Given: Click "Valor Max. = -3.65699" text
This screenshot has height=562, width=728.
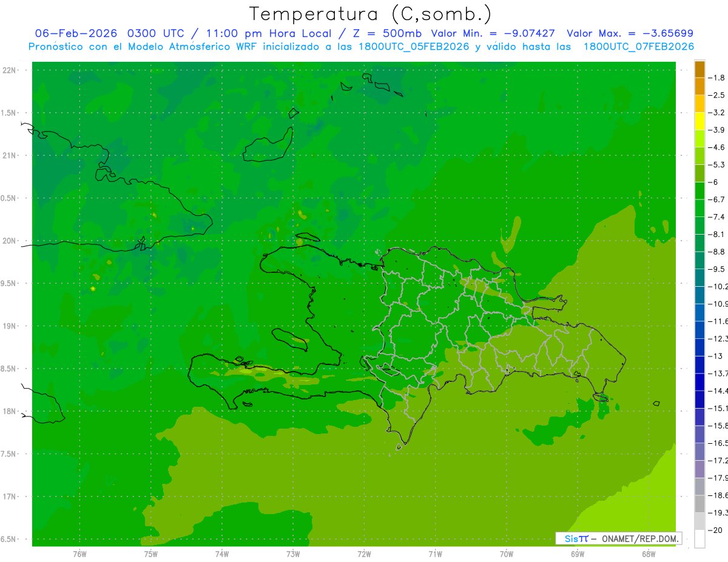Looking at the screenshot, I should coord(630,33).
